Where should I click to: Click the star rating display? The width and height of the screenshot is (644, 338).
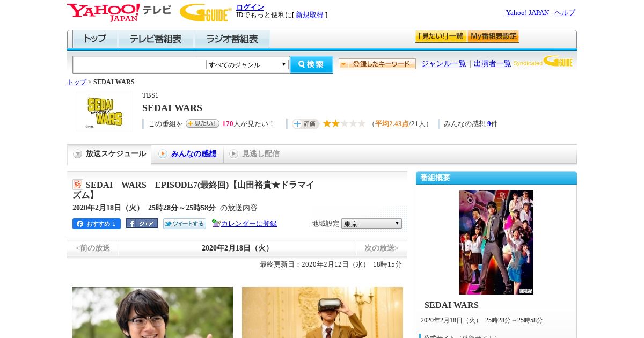point(344,123)
